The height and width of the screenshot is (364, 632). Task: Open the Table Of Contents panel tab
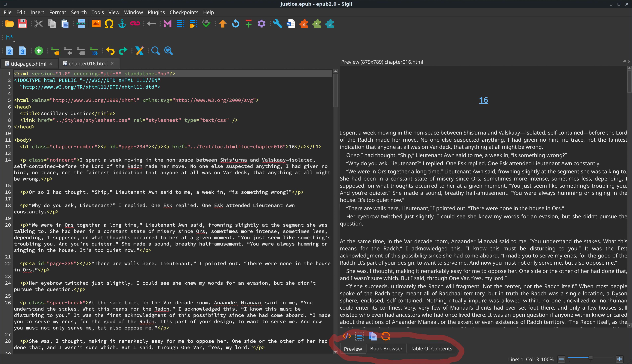click(x=431, y=349)
